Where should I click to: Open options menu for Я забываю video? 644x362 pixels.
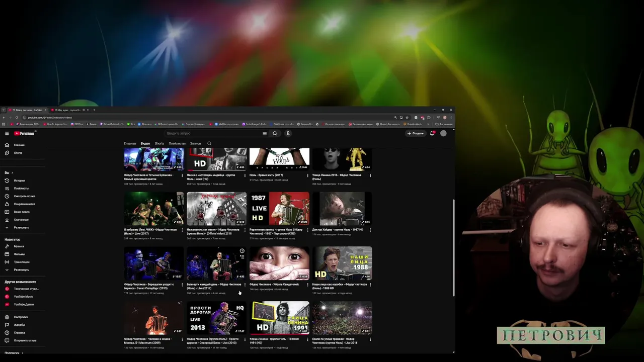click(182, 230)
